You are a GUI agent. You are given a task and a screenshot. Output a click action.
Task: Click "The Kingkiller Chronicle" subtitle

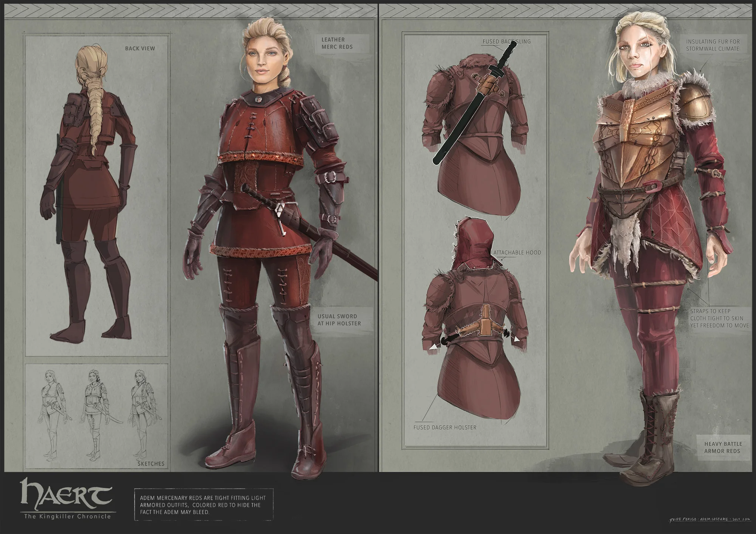(x=67, y=516)
